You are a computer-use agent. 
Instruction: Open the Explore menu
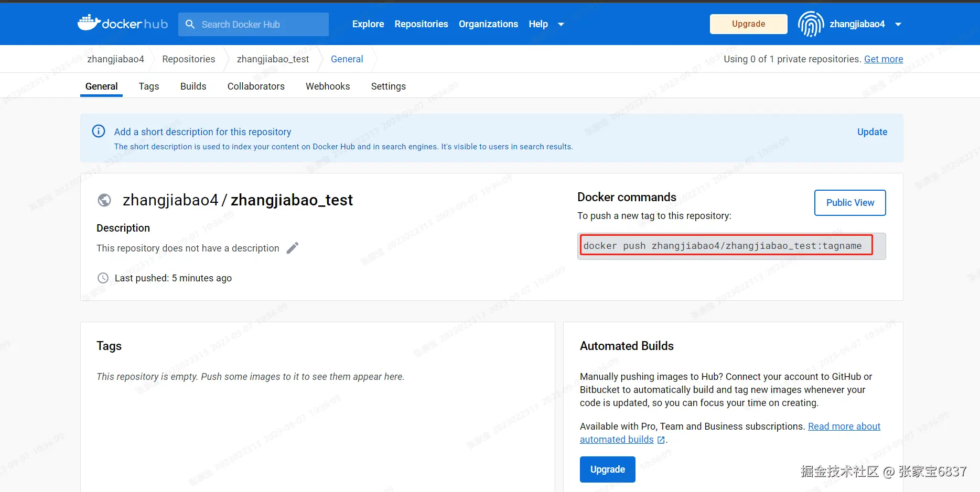(x=368, y=24)
